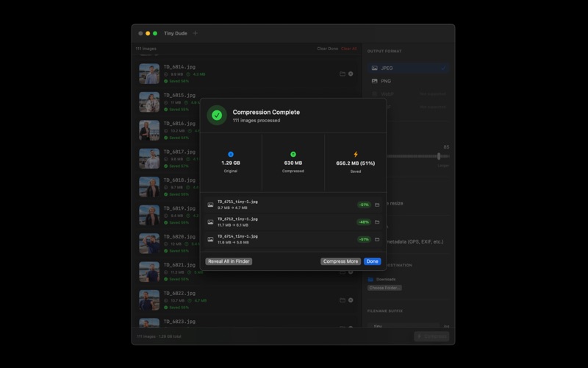Click Reveal All in Finder
Image resolution: width=588 pixels, height=368 pixels.
click(229, 261)
